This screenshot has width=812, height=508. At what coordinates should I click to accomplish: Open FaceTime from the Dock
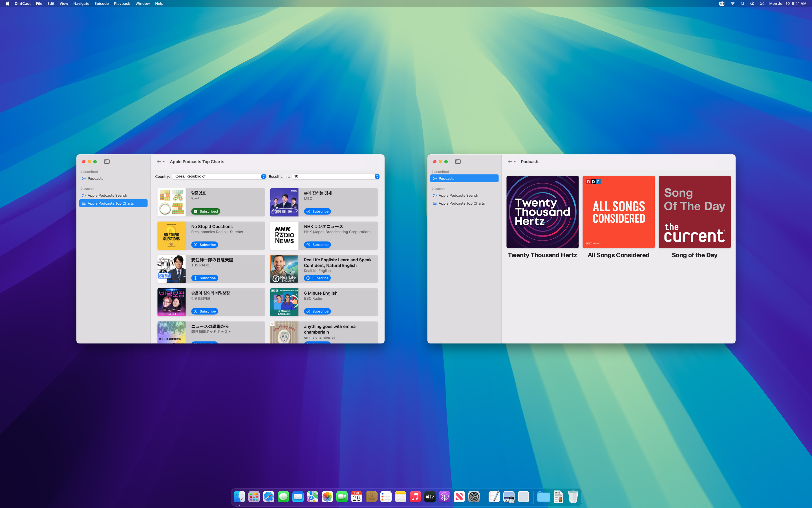(x=342, y=497)
